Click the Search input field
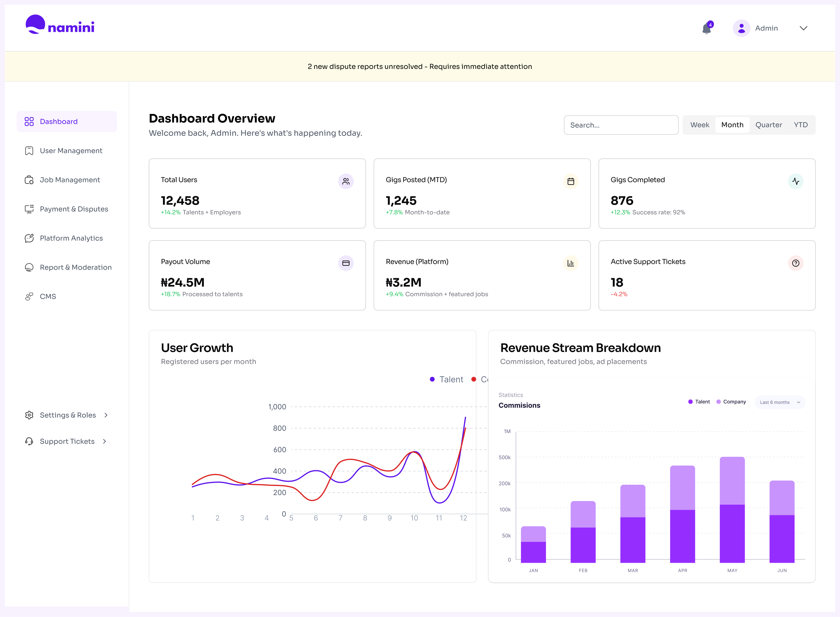The image size is (840, 617). pyautogui.click(x=621, y=125)
